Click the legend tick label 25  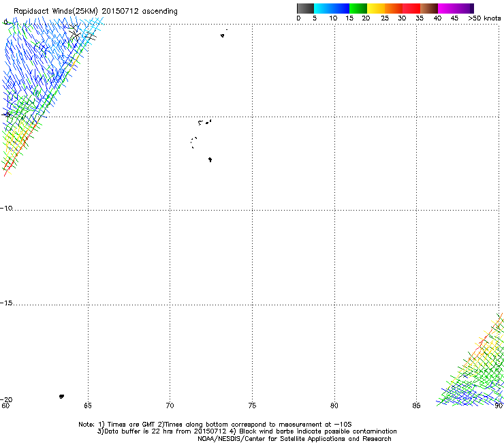[x=385, y=18]
